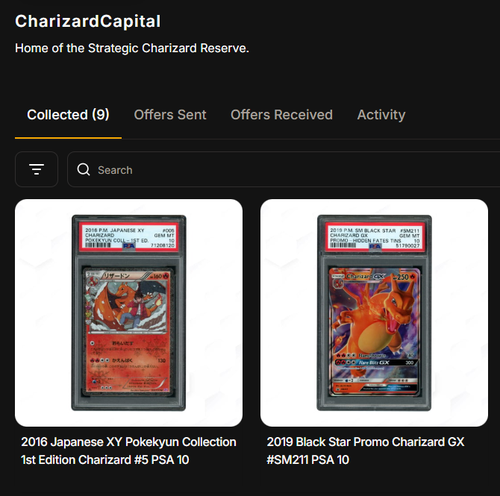
Task: Click the 2019 Black Star Promo Charizard GX title
Action: point(365,451)
